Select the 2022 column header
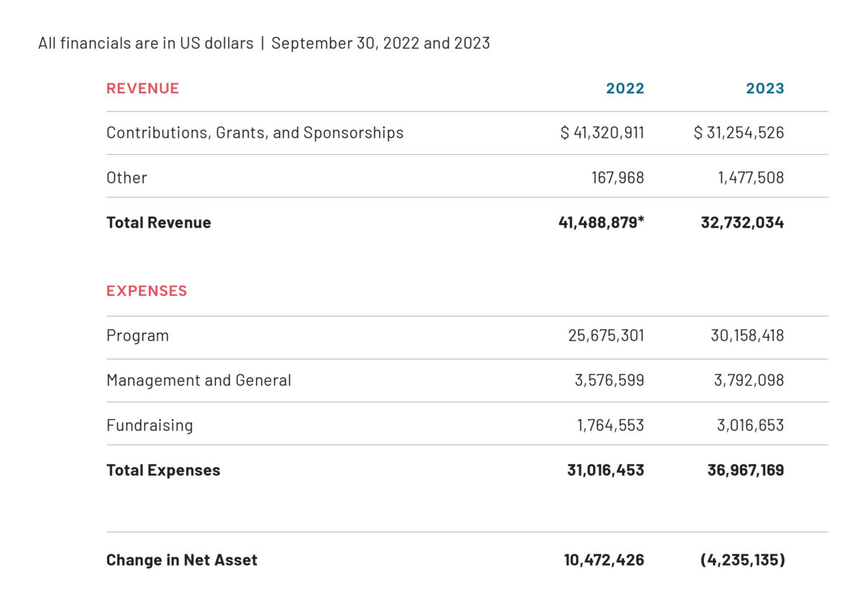This screenshot has width=868, height=603. (x=625, y=88)
